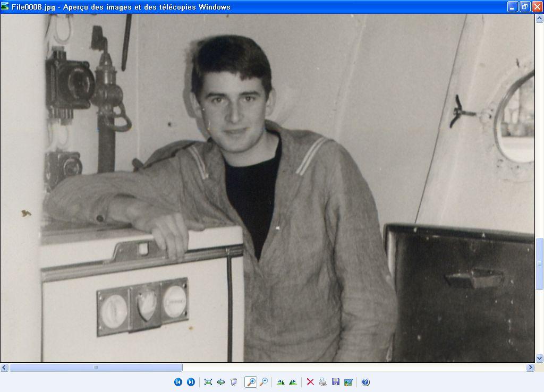Viewport: 544px width, 392px height.
Task: Go to the previous image
Action: point(178,382)
